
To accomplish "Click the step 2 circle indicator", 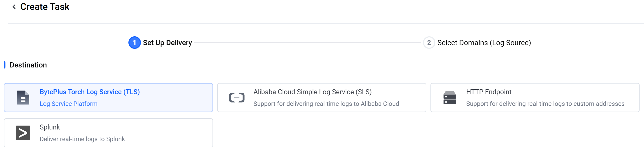I will coord(429,43).
